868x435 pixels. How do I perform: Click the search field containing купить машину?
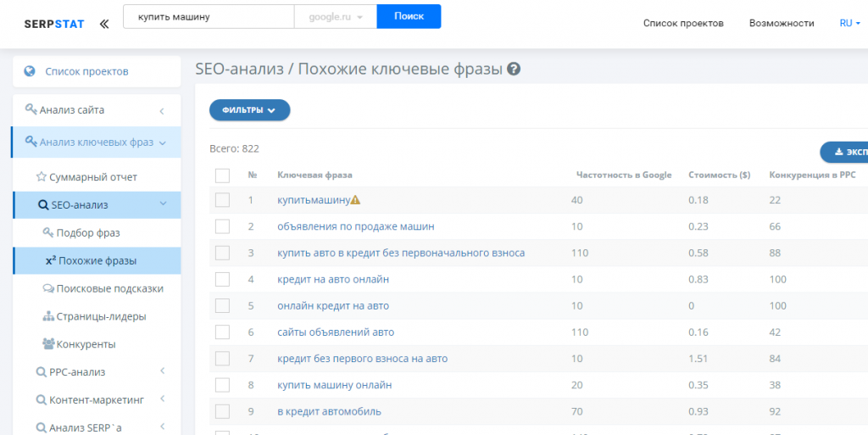[209, 17]
